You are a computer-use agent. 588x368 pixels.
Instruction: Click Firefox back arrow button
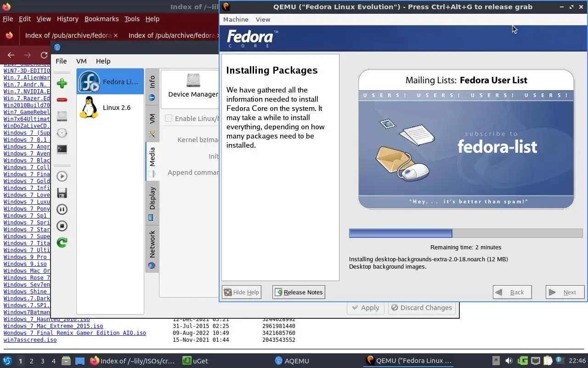(x=11, y=55)
